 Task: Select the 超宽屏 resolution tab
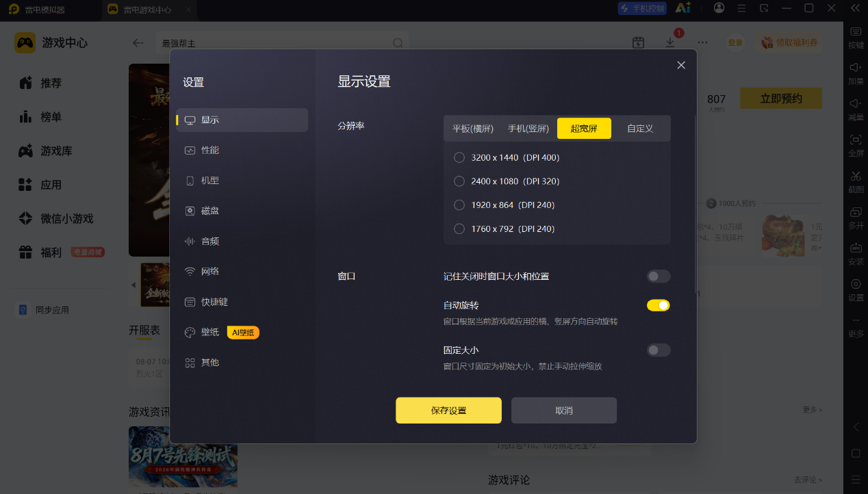point(584,129)
